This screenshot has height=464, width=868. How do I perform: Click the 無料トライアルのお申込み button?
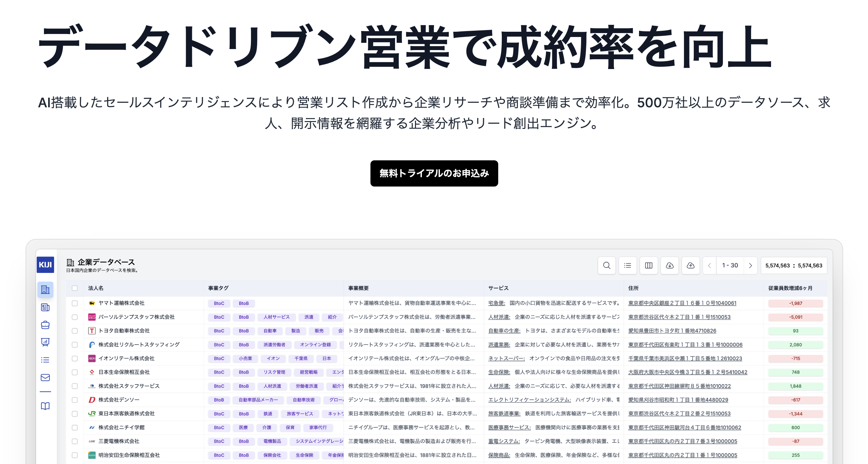[x=434, y=173]
